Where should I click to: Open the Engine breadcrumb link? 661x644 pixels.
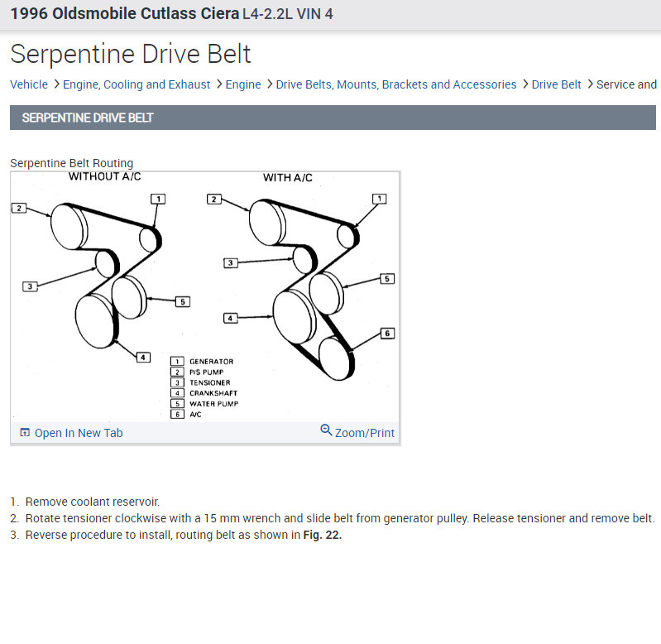click(x=243, y=84)
